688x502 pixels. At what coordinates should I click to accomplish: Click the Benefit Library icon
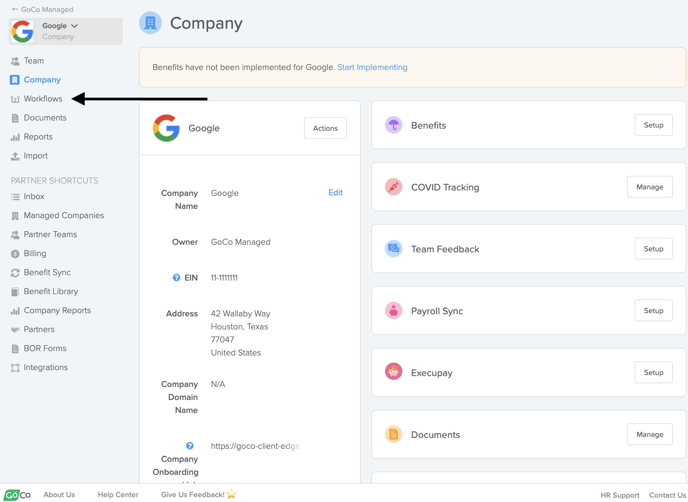(15, 292)
